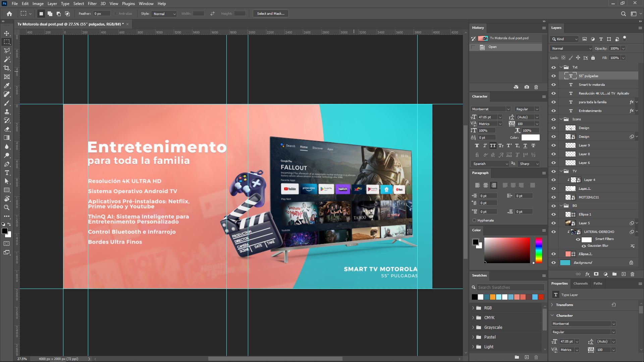This screenshot has height=362, width=644.
Task: Enable the Hyphenate checkbox
Action: coord(474,221)
